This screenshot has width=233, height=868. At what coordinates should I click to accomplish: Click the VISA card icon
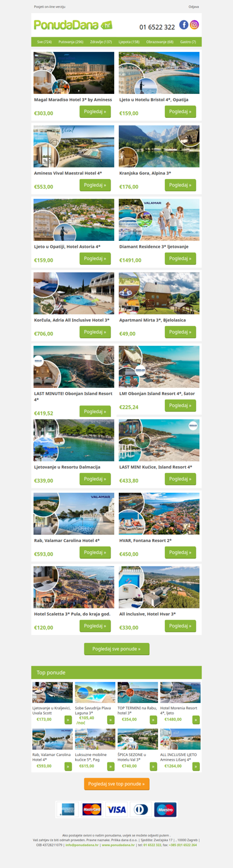coord(116,810)
